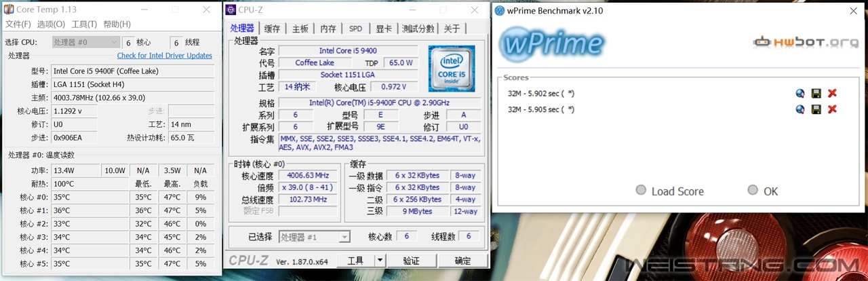Save the 5.902 sec score with floppy icon
This screenshot has height=281, width=868.
816,94
